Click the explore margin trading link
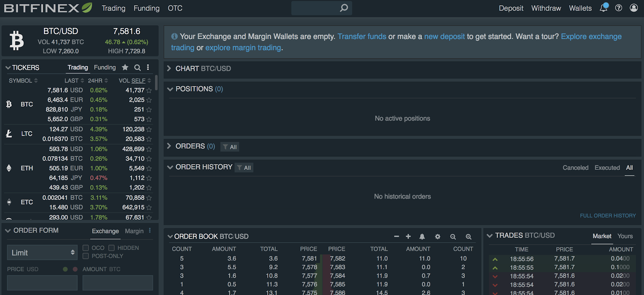Viewport: 644px width, 295px height. [243, 47]
